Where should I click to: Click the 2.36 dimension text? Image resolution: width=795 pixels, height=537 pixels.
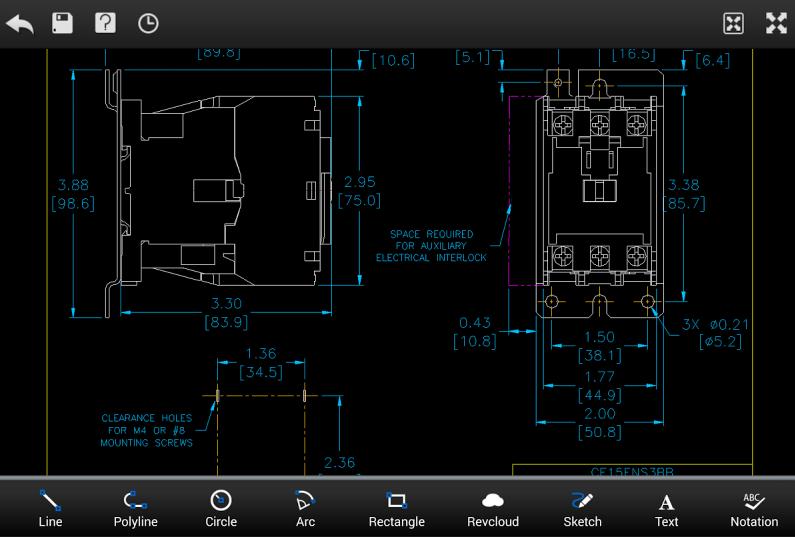(x=339, y=462)
